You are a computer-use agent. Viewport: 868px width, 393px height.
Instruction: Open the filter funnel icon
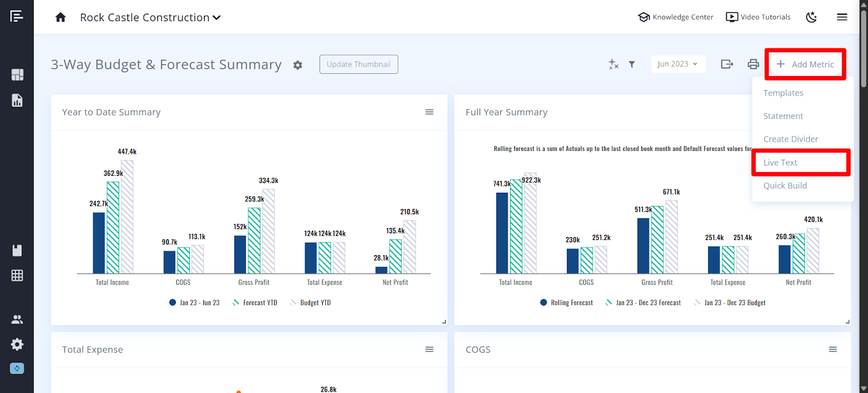632,64
